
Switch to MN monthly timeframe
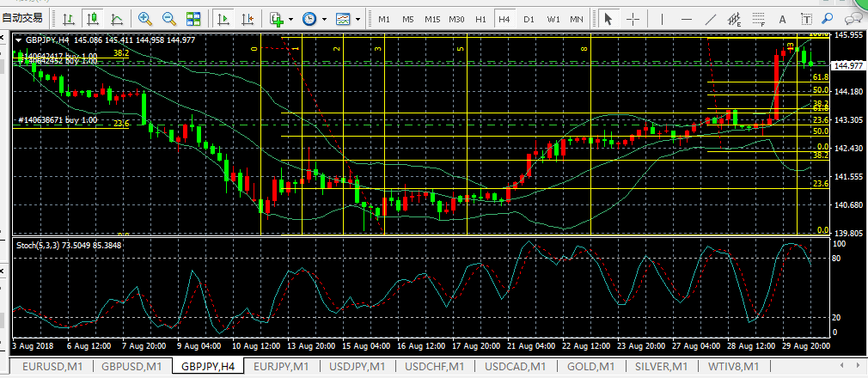tap(577, 20)
